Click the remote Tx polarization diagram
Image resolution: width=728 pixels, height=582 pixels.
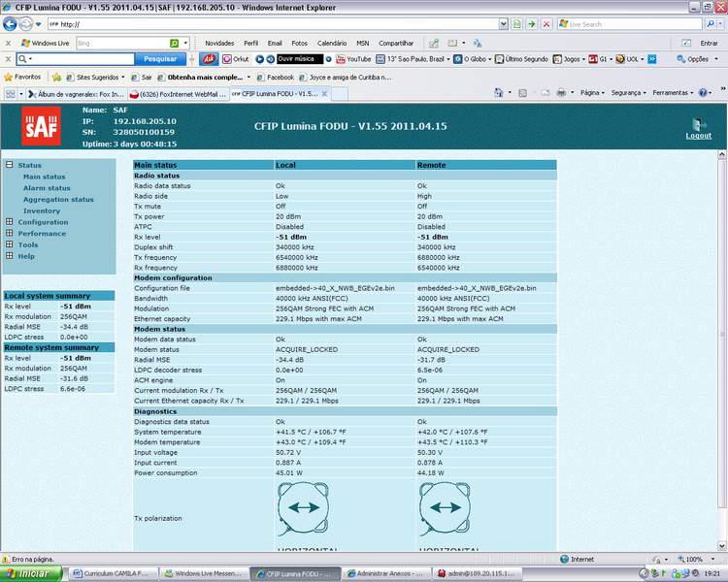445,509
